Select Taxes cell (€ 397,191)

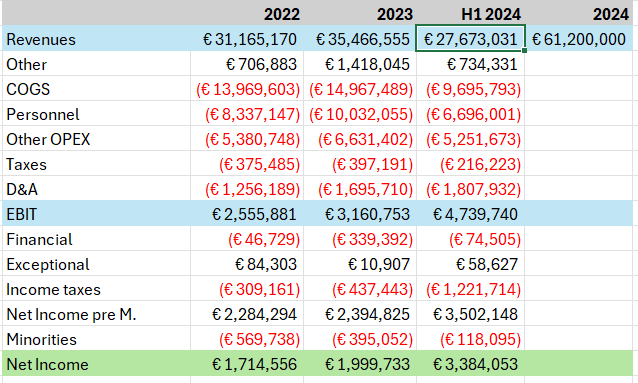pyautogui.click(x=360, y=164)
